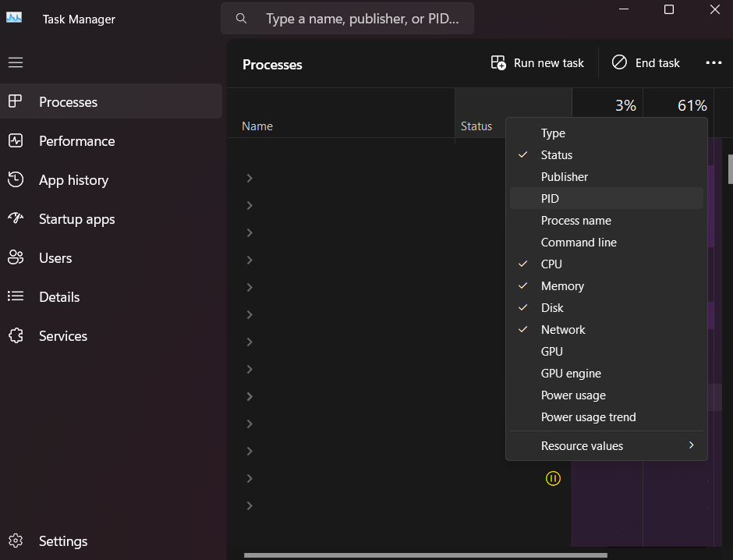Click the Run new task button label
733x560 pixels.
(549, 62)
